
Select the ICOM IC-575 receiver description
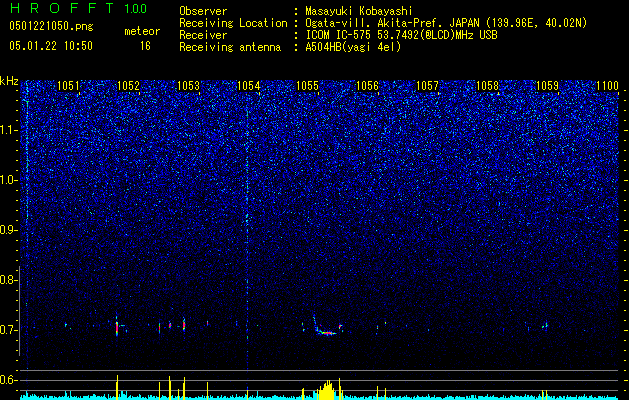click(x=401, y=35)
